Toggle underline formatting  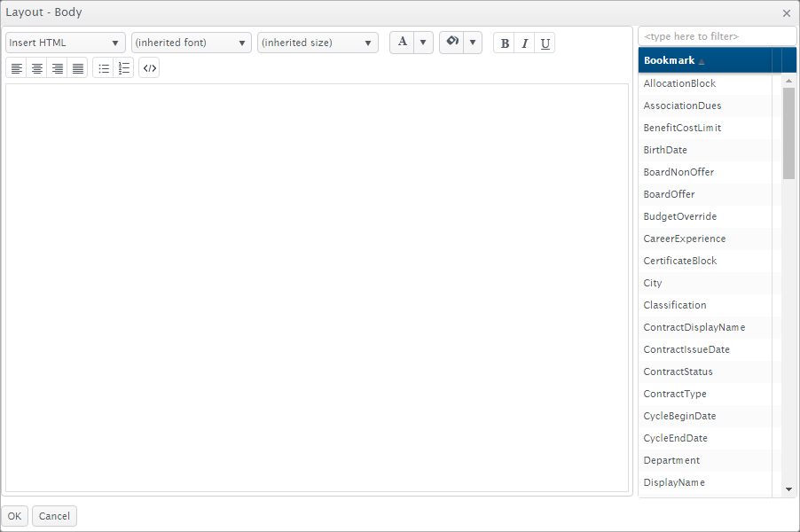[545, 43]
